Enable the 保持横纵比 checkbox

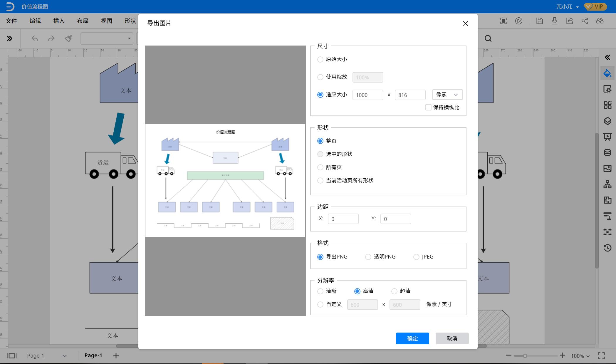point(428,107)
